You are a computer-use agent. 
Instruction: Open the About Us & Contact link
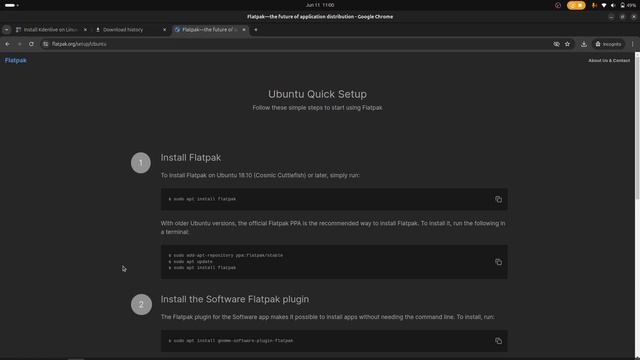609,60
